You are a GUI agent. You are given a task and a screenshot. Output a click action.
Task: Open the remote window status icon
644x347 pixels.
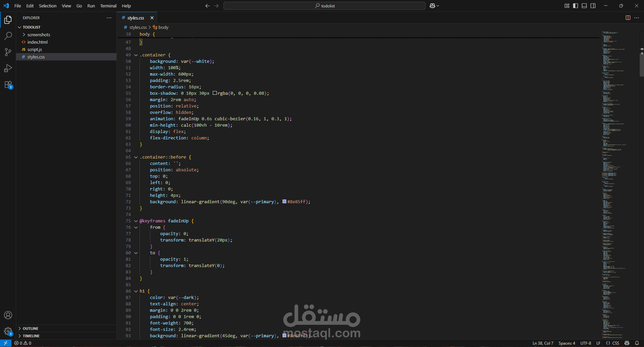click(x=6, y=343)
